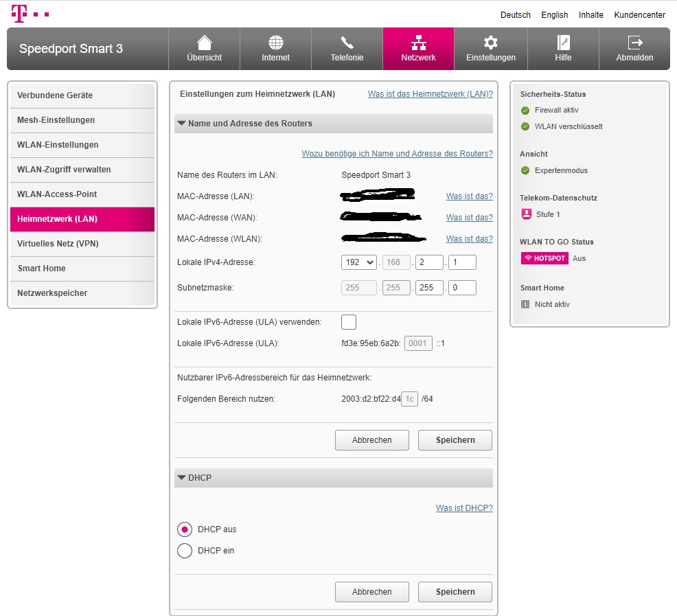Click the second IPv4 octet field (168)
The image size is (677, 616).
click(396, 262)
